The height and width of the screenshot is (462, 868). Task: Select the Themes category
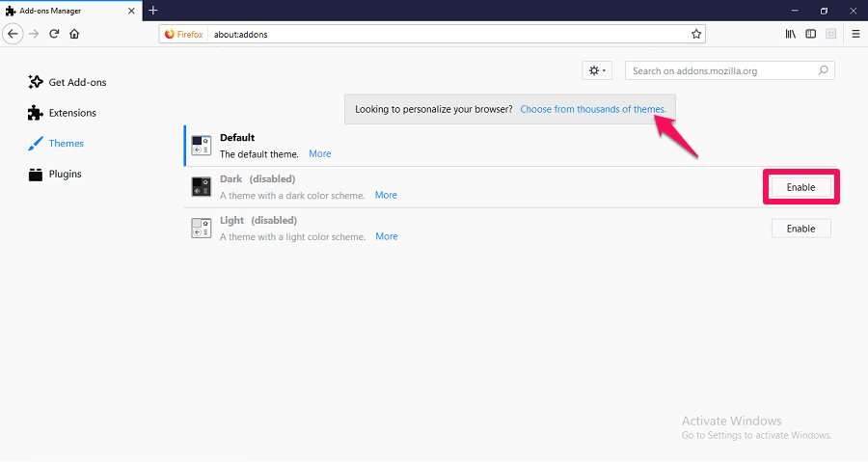click(x=56, y=144)
